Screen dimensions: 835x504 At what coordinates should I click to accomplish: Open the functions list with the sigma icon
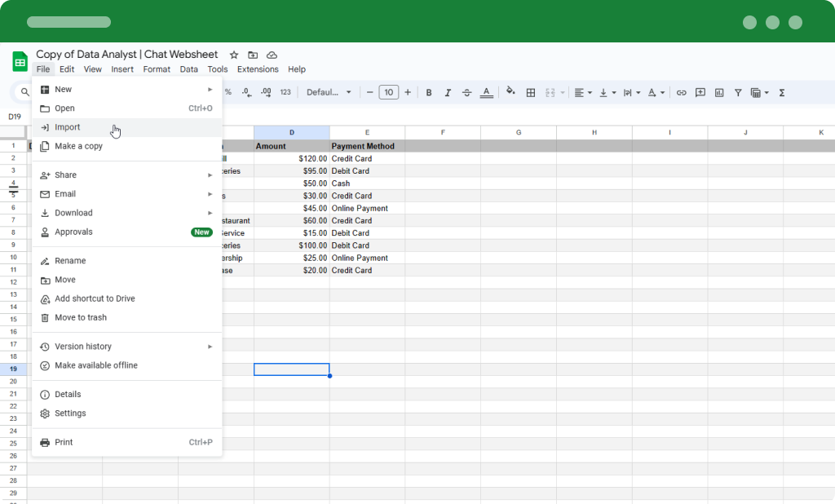(x=781, y=93)
